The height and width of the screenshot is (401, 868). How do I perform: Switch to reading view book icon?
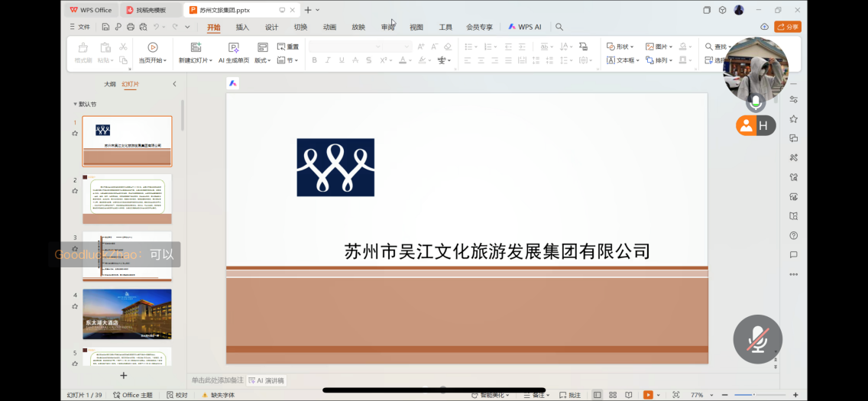(628, 395)
